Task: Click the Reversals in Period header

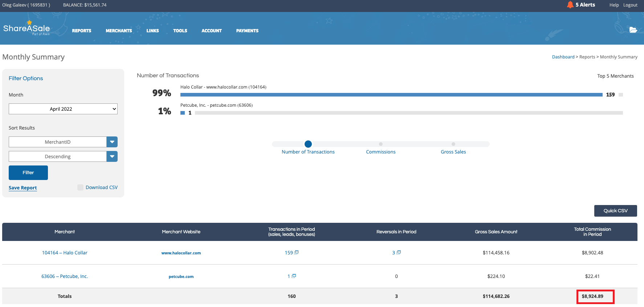Action: tap(396, 232)
